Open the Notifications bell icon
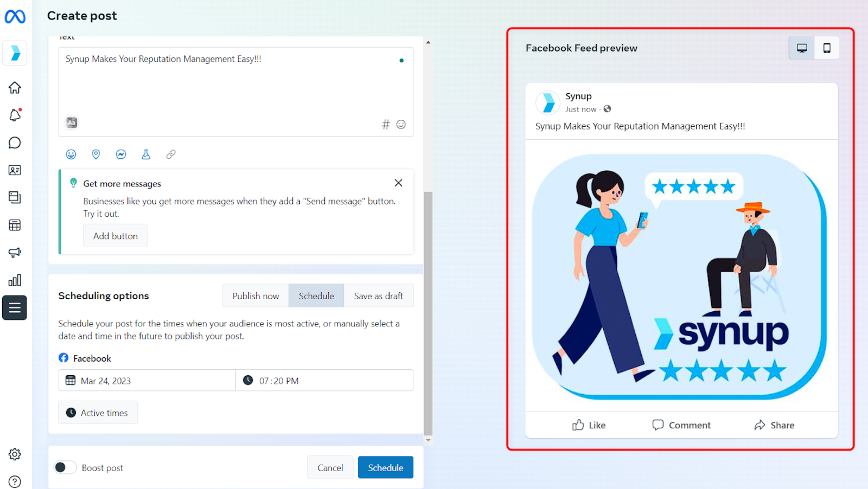Viewport: 868px width, 489px height. click(x=15, y=115)
